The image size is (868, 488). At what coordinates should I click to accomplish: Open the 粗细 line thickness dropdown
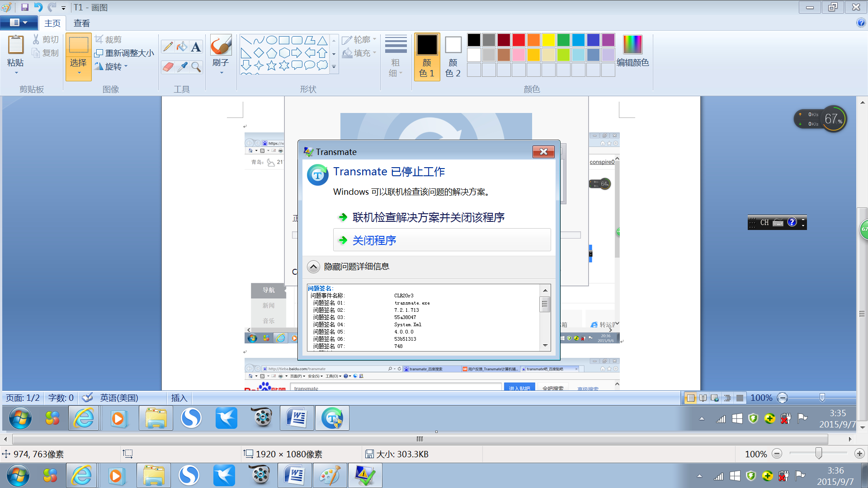[396, 57]
